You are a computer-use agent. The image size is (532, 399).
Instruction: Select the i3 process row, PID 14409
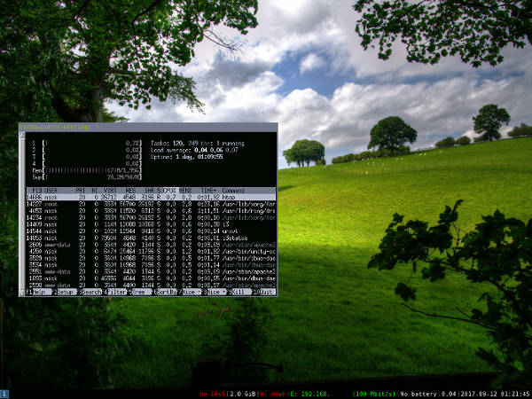point(151,224)
